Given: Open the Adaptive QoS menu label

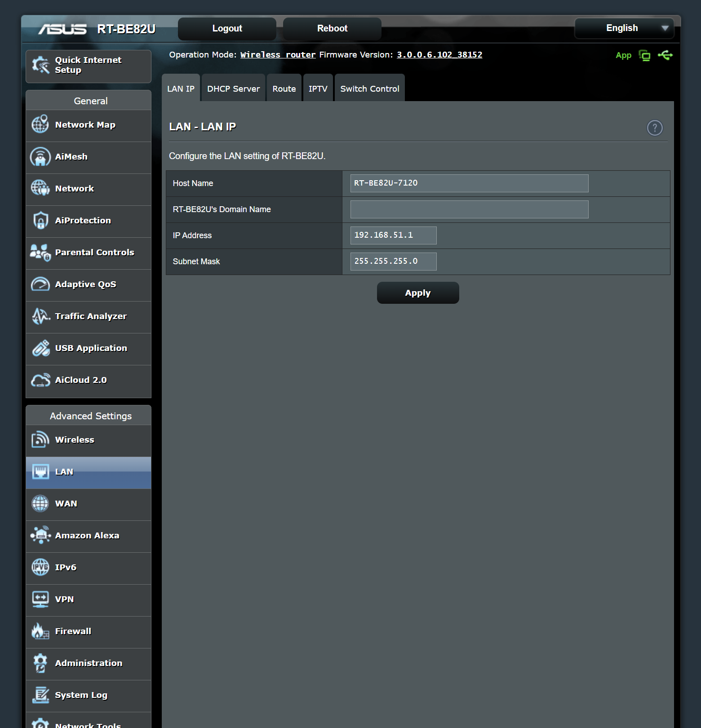Looking at the screenshot, I should [x=86, y=284].
